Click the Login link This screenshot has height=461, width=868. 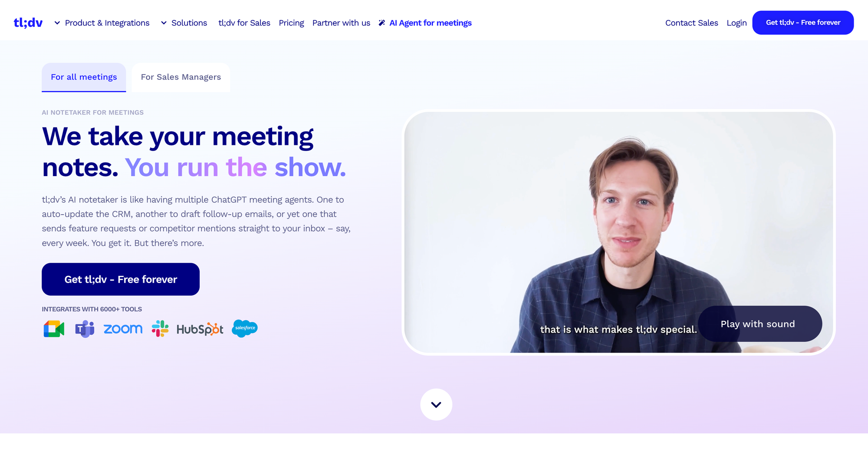coord(736,23)
